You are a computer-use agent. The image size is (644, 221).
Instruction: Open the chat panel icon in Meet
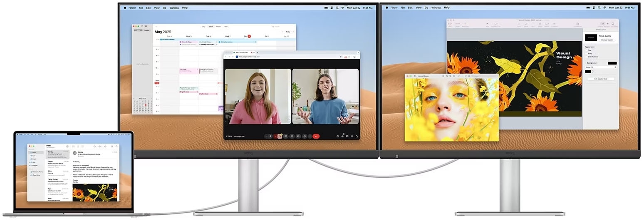tap(347, 136)
